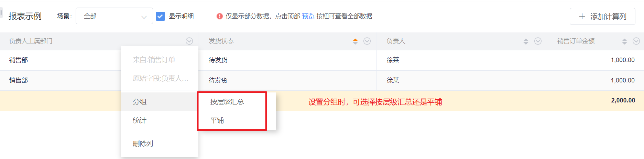Open the 负责人主属部门 column options icon
The image size is (644, 159).
tap(189, 41)
